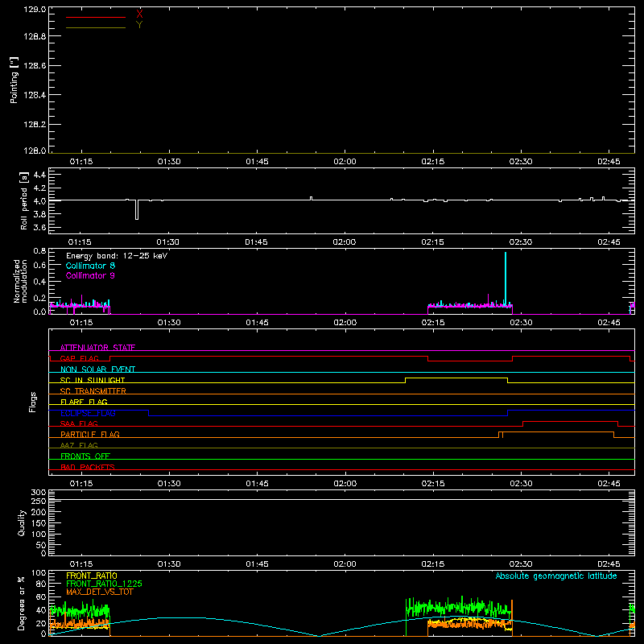Click the Energy band: 12-25 keV label

[x=117, y=256]
